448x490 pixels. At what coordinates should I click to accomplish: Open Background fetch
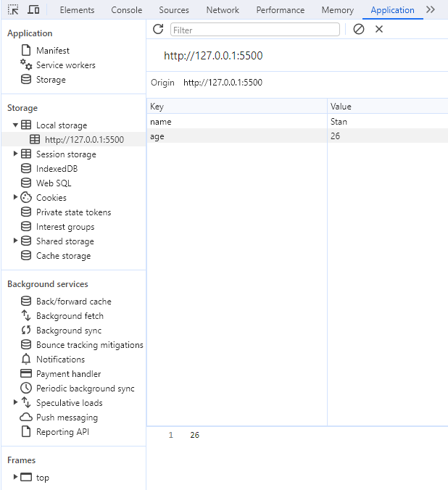(70, 316)
